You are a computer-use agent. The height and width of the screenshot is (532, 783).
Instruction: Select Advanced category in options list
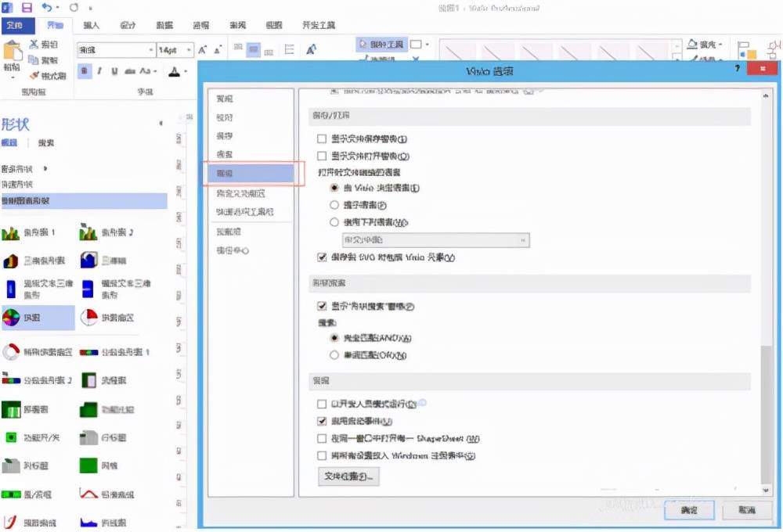tap(251, 173)
